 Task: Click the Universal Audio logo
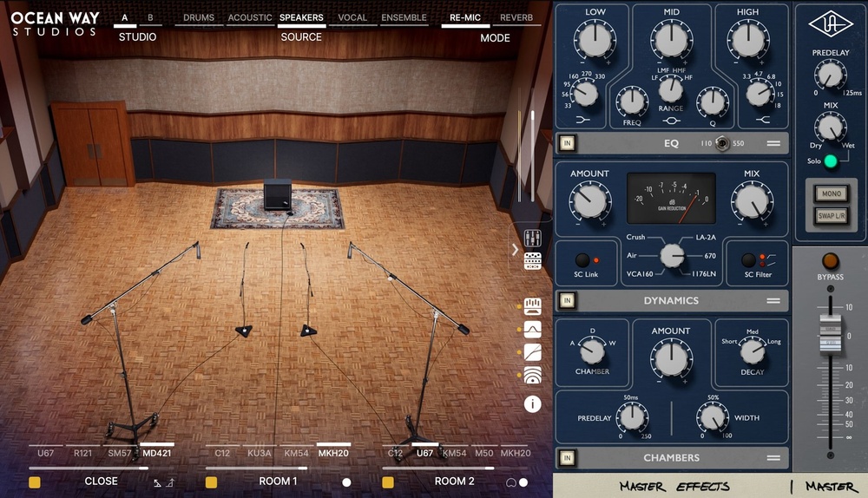tap(830, 23)
